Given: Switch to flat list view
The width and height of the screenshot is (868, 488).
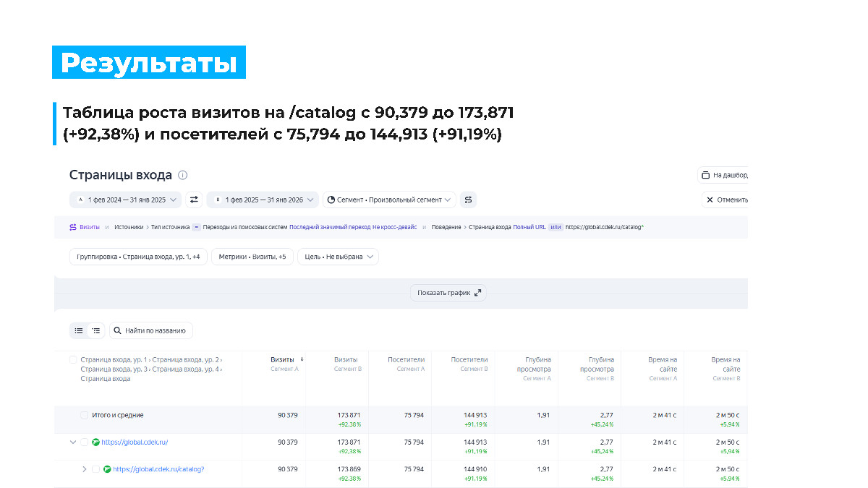Looking at the screenshot, I should click(x=79, y=330).
